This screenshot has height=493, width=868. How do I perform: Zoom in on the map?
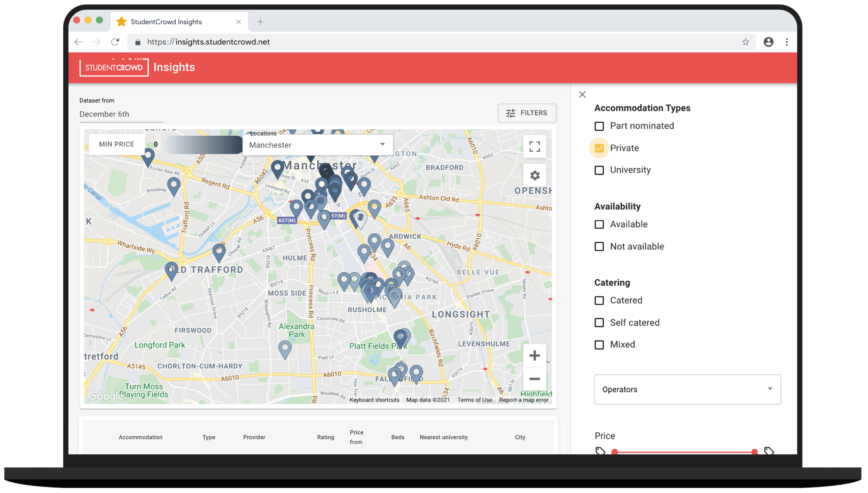pyautogui.click(x=535, y=356)
